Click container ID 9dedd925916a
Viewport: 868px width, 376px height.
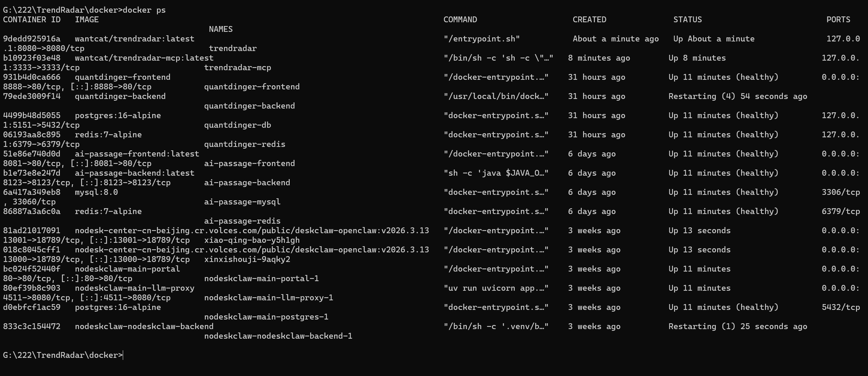(32, 39)
